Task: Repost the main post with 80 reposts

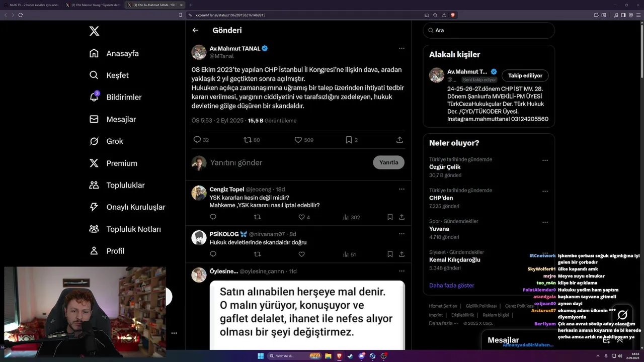Action: (x=248, y=140)
